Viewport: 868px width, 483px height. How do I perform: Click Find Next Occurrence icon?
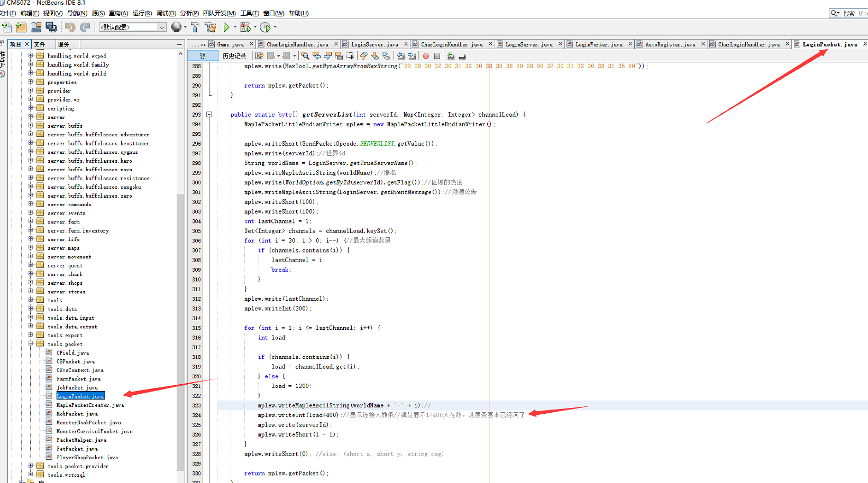[327, 55]
